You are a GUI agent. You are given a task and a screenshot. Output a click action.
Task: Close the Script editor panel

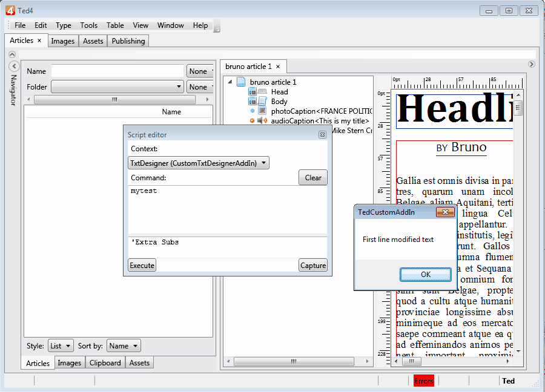click(x=322, y=135)
